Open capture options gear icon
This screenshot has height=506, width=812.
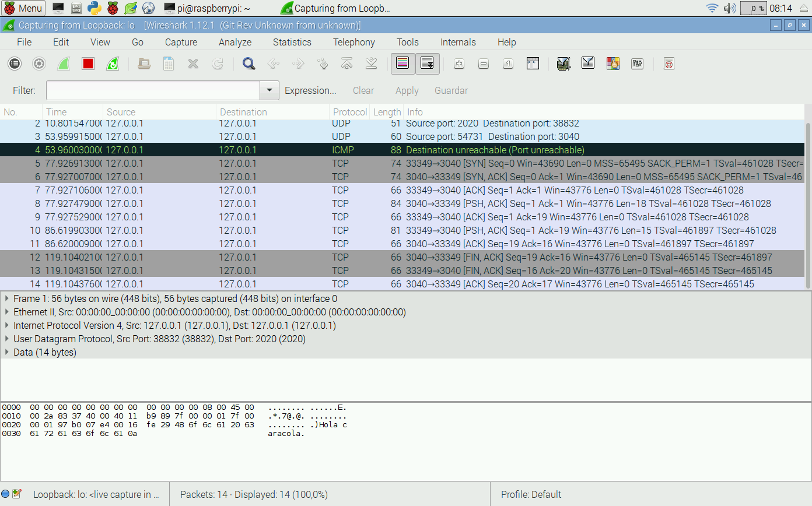[39, 64]
